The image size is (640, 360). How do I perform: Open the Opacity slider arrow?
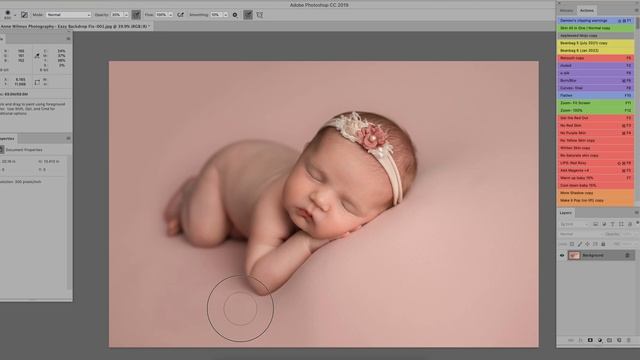tap(126, 15)
